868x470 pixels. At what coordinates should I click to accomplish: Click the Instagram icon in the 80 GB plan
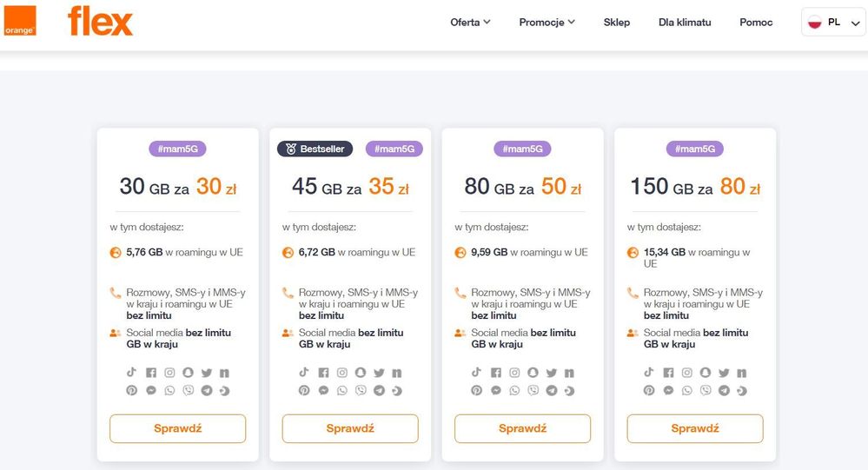point(514,373)
